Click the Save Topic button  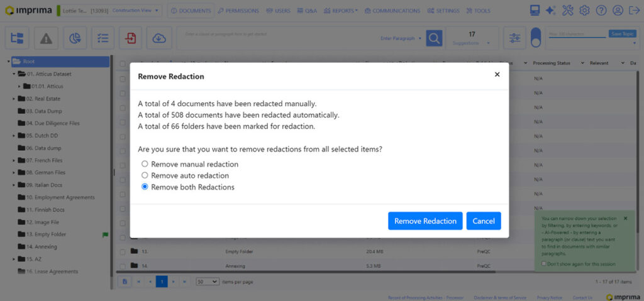622,34
